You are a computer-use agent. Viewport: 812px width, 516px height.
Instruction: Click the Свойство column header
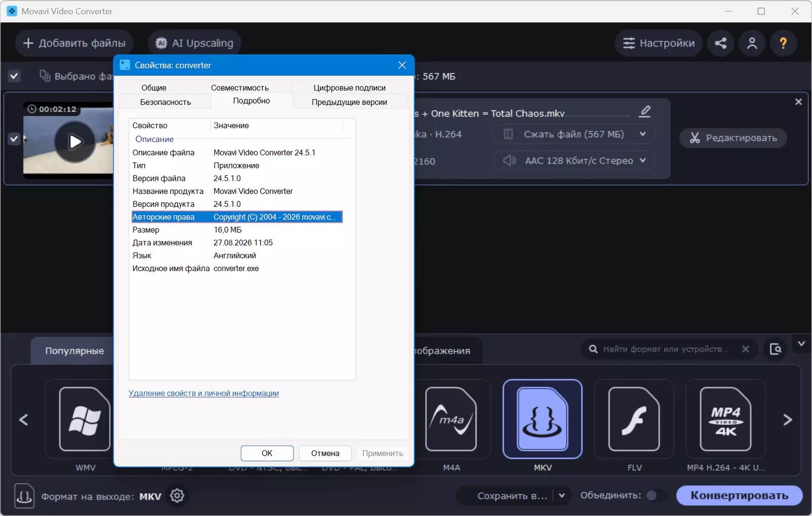170,125
